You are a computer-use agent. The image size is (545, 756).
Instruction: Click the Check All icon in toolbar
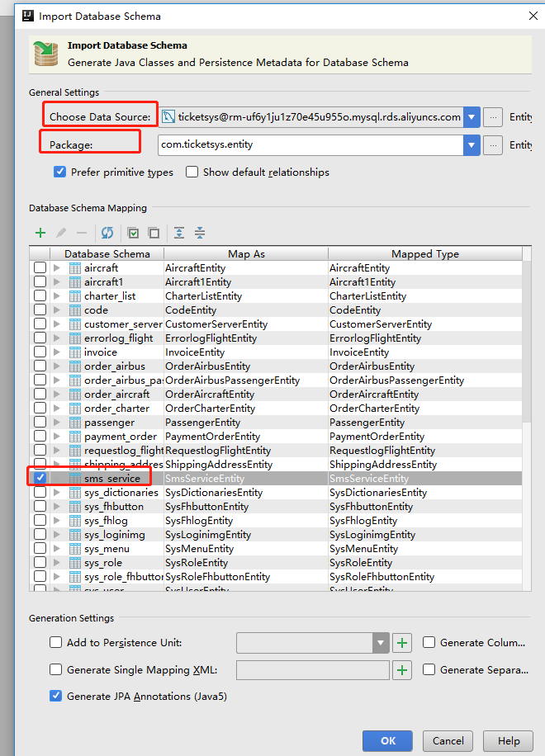tap(133, 233)
